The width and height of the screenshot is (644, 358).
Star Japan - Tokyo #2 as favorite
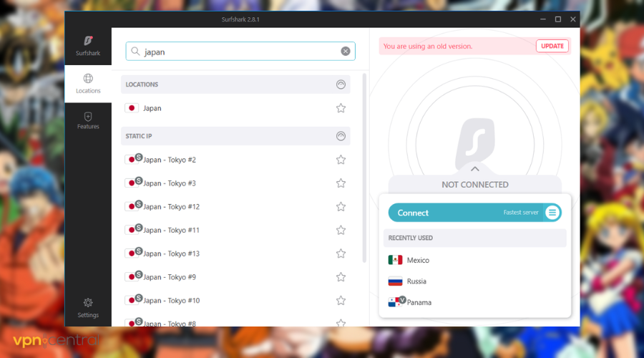341,160
